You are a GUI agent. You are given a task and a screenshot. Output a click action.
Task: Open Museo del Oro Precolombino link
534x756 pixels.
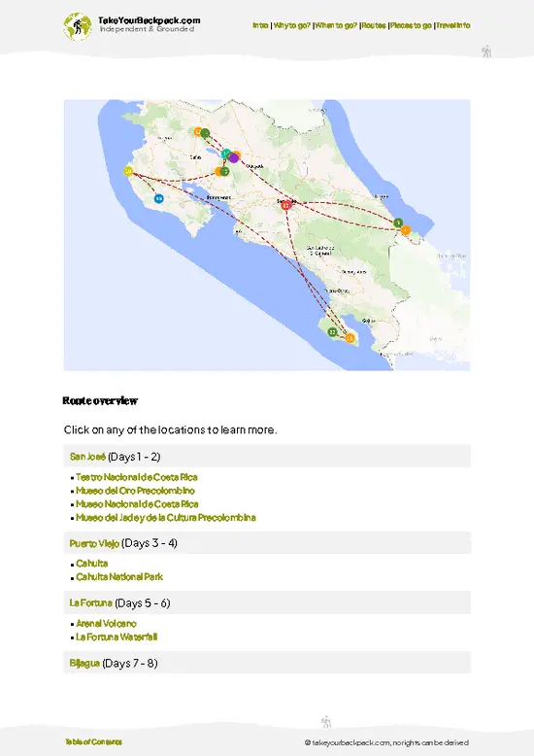(x=135, y=491)
